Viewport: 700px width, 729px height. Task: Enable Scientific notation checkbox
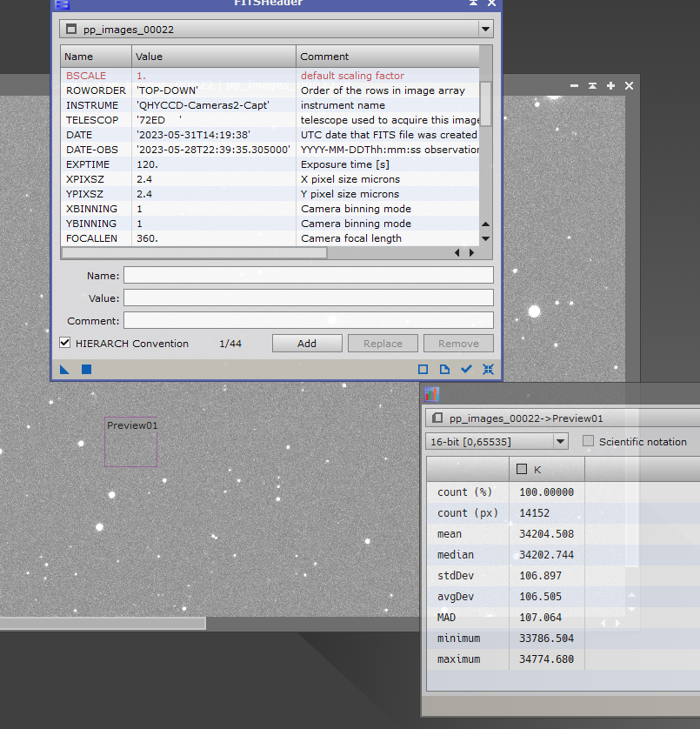(588, 441)
